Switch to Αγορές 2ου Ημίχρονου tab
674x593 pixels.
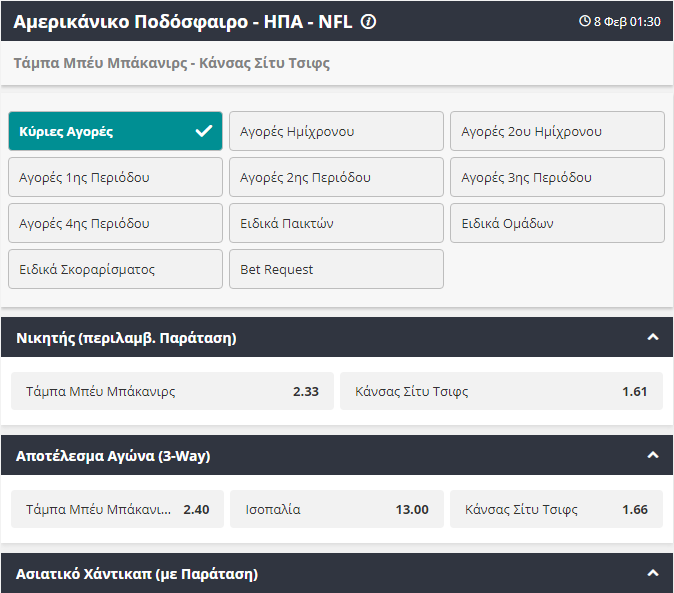point(557,131)
